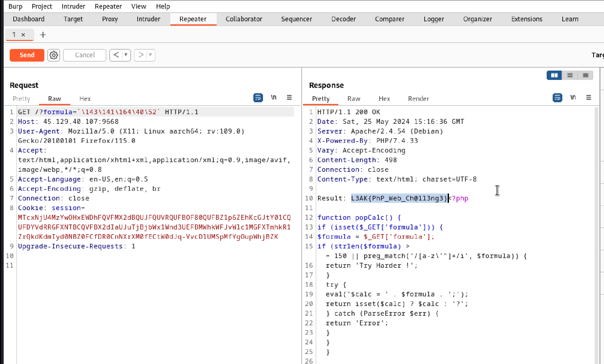
Task: Select Response Hex view
Action: 384,99
